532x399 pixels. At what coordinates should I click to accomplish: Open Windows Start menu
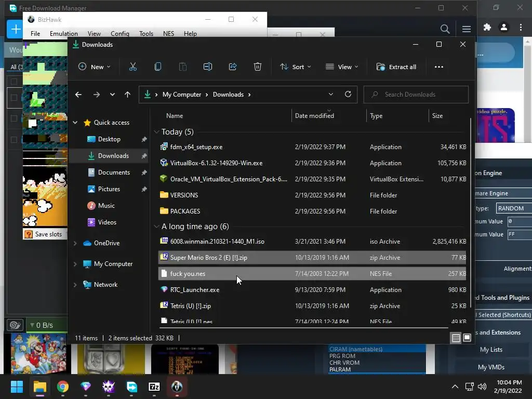[x=17, y=387]
